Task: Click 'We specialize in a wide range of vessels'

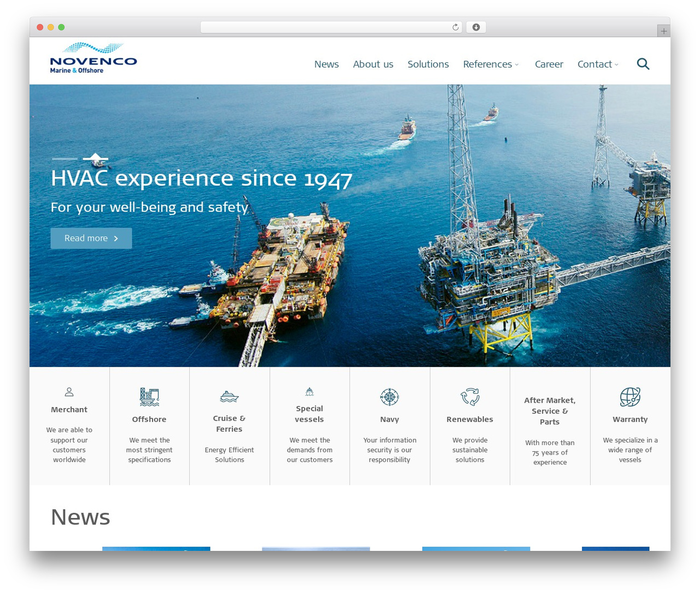Action: click(x=630, y=450)
